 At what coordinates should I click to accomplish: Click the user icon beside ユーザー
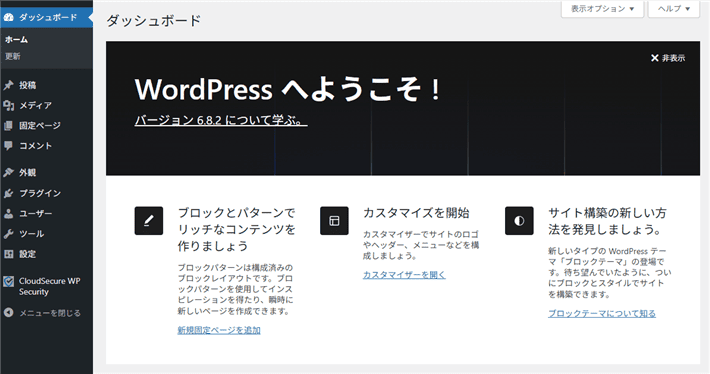pyautogui.click(x=9, y=214)
